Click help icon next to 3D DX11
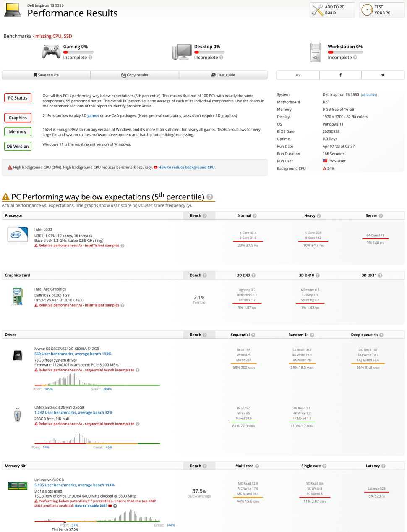The width and height of the screenshot is (407, 532). [380, 275]
